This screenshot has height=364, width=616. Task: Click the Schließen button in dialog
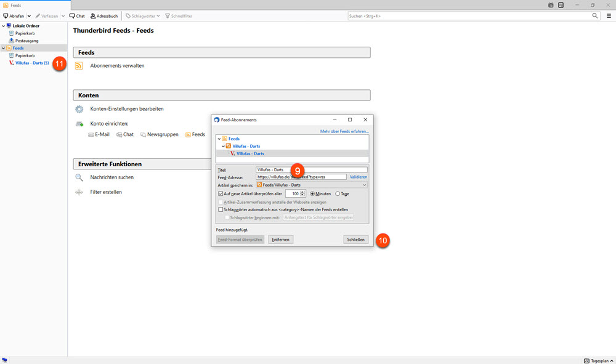click(x=355, y=239)
